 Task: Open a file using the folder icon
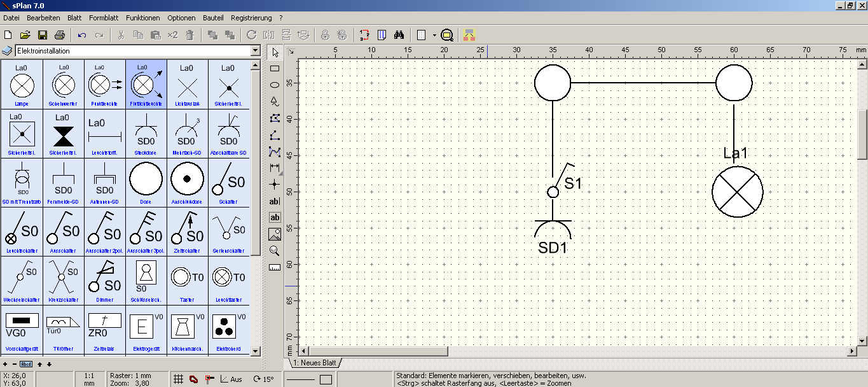click(25, 35)
